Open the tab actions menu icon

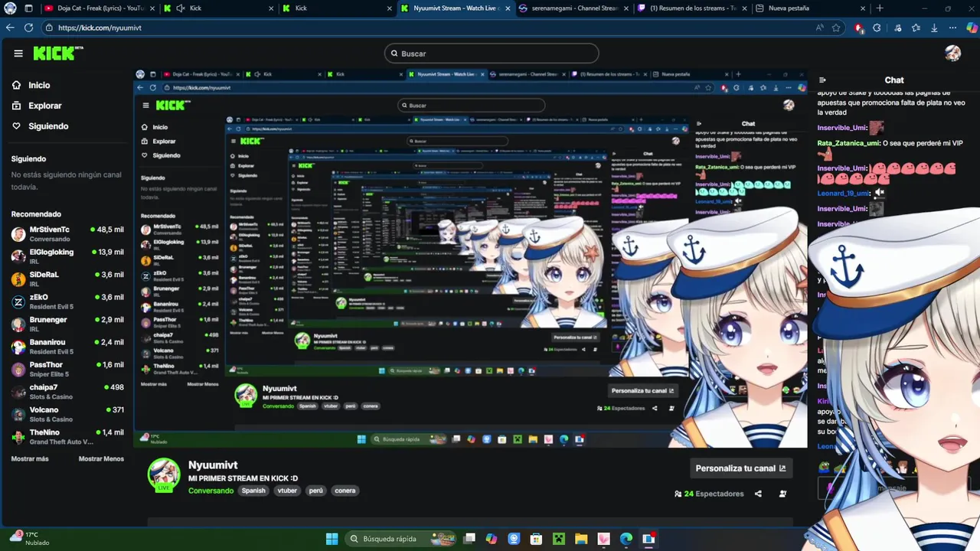point(28,8)
